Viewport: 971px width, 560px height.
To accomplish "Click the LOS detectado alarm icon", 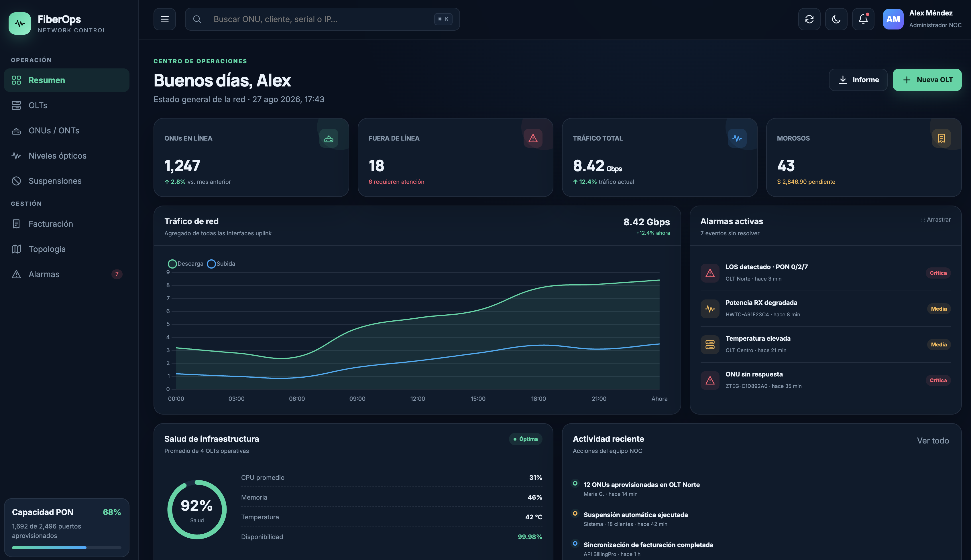I will (x=710, y=273).
